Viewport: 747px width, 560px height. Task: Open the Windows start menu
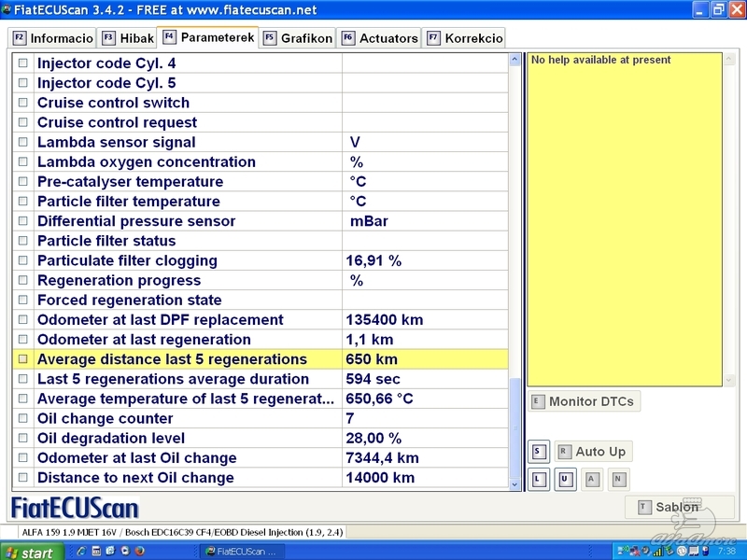32,553
